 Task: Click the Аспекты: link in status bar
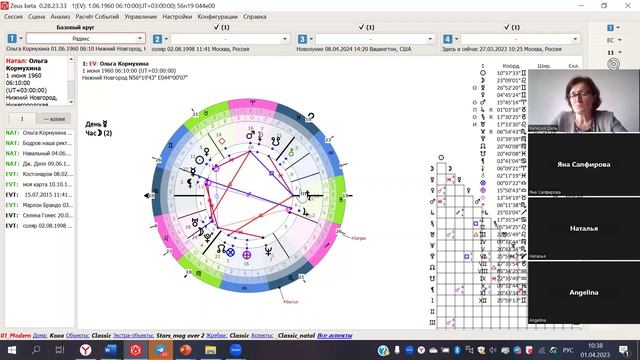pos(262,336)
